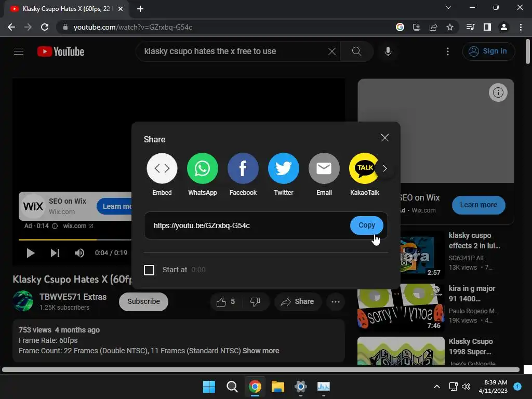Open kira in g major video title
Viewport: 532px width, 399px height.
[x=472, y=294]
